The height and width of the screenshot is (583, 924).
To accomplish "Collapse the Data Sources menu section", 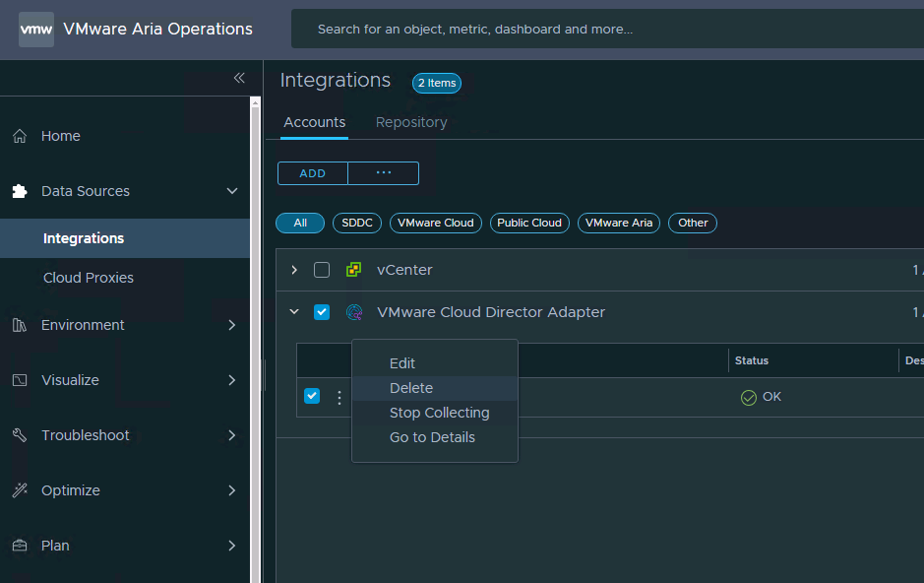I will (x=232, y=191).
